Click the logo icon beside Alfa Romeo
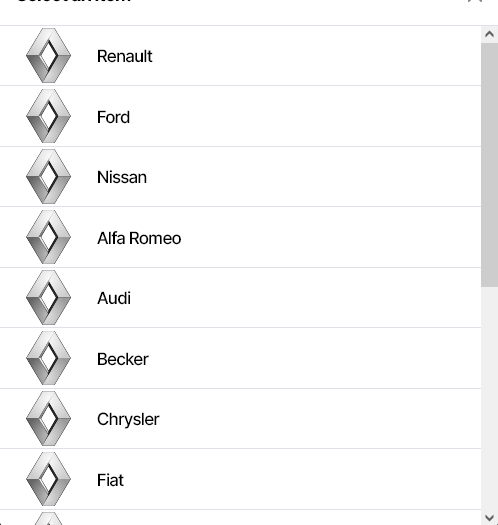Screen dimensions: 498x525 [x=49, y=237]
